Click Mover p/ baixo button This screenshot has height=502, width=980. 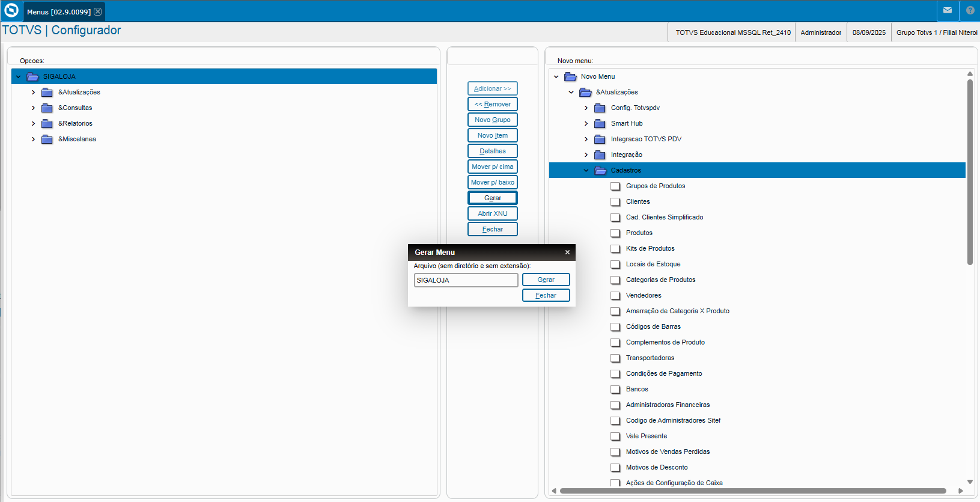click(x=493, y=182)
